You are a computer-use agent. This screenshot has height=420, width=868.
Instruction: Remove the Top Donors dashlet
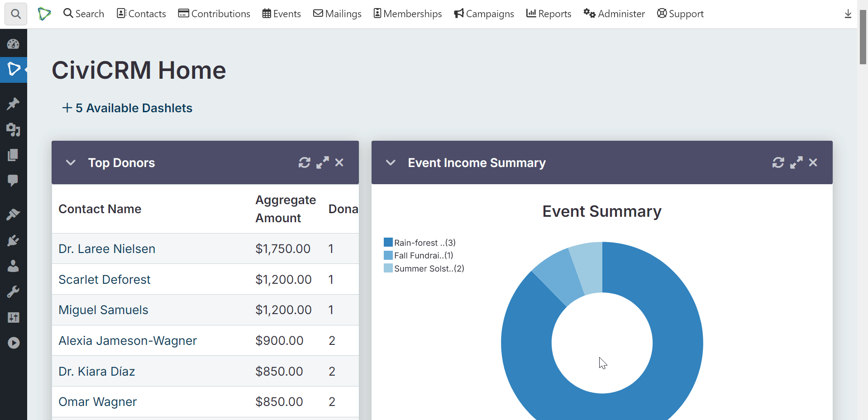click(x=339, y=162)
